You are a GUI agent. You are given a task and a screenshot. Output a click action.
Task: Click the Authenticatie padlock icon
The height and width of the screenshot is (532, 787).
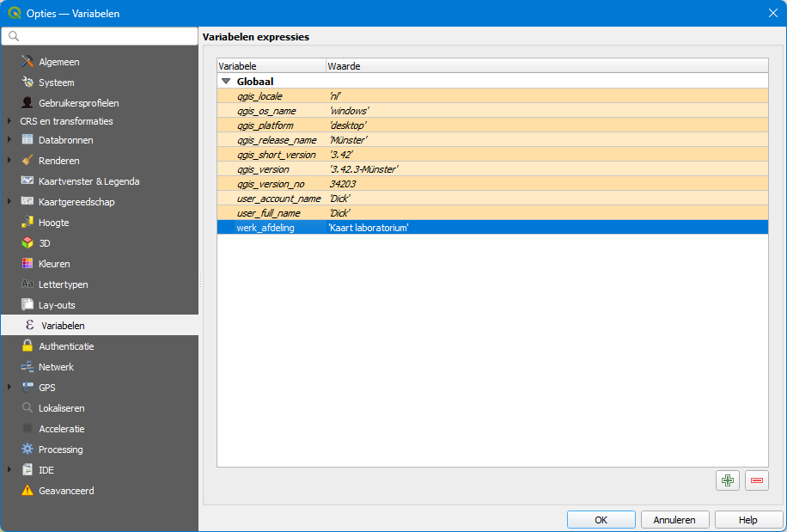coord(27,345)
